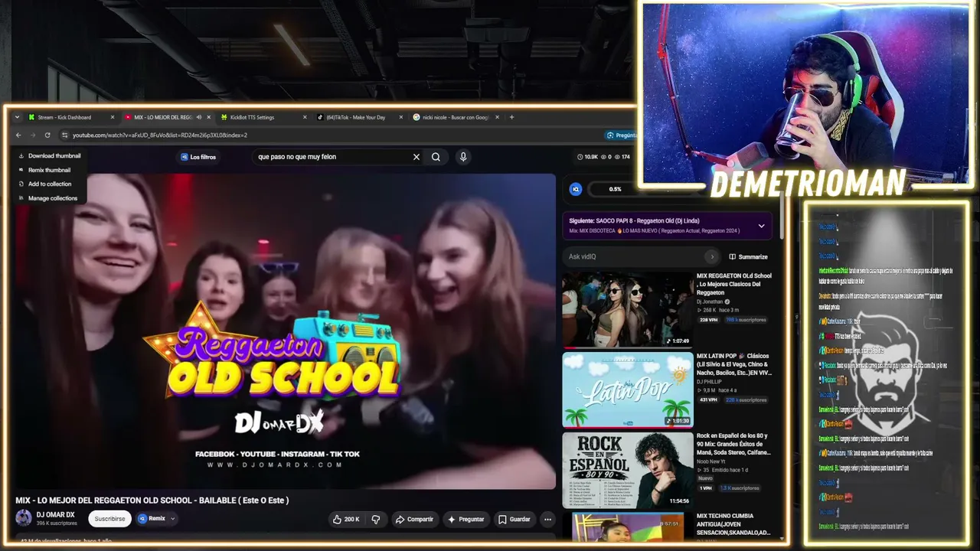Submit the Ask vidIQ arrow button
Image resolution: width=980 pixels, height=551 pixels.
pos(712,257)
